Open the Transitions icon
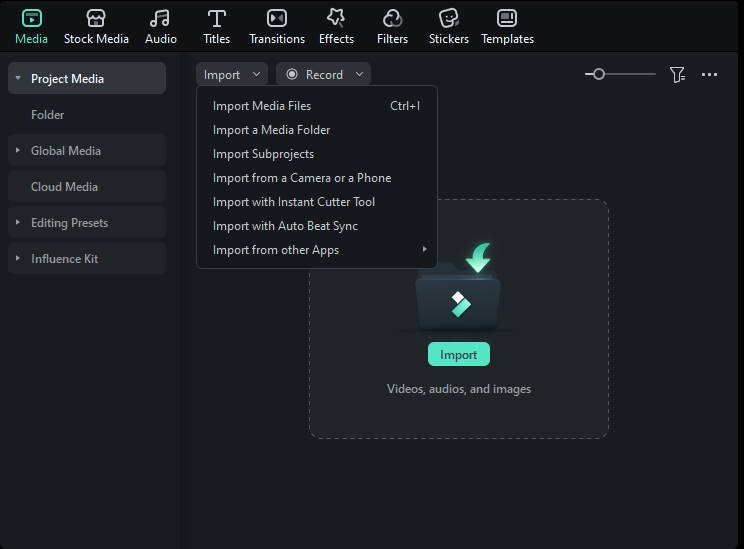The height and width of the screenshot is (549, 744). (x=277, y=19)
